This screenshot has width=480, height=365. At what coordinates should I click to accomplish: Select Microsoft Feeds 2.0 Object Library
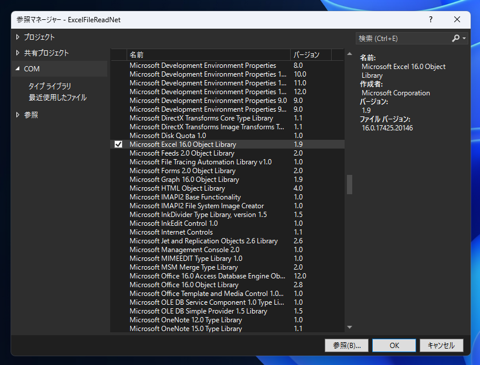227,153
